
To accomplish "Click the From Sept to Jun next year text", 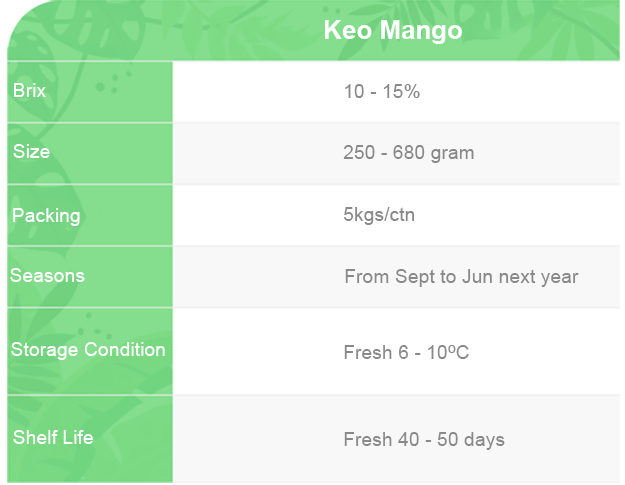I will [461, 276].
